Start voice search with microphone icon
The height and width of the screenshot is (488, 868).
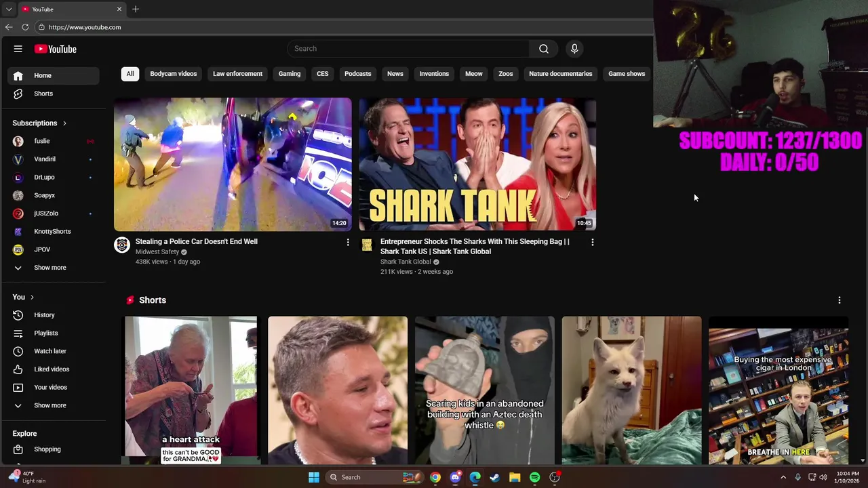point(574,49)
